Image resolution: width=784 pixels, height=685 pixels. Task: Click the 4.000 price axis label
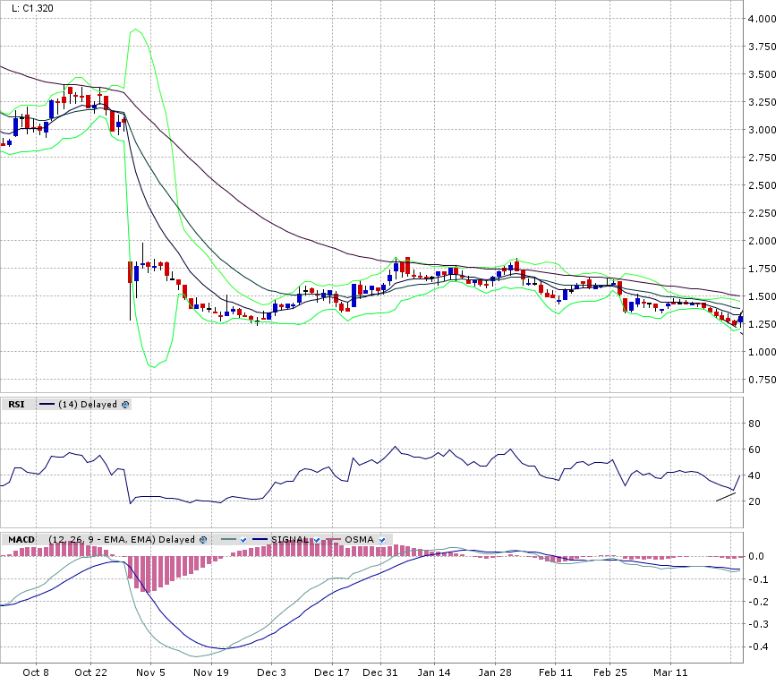pyautogui.click(x=762, y=19)
